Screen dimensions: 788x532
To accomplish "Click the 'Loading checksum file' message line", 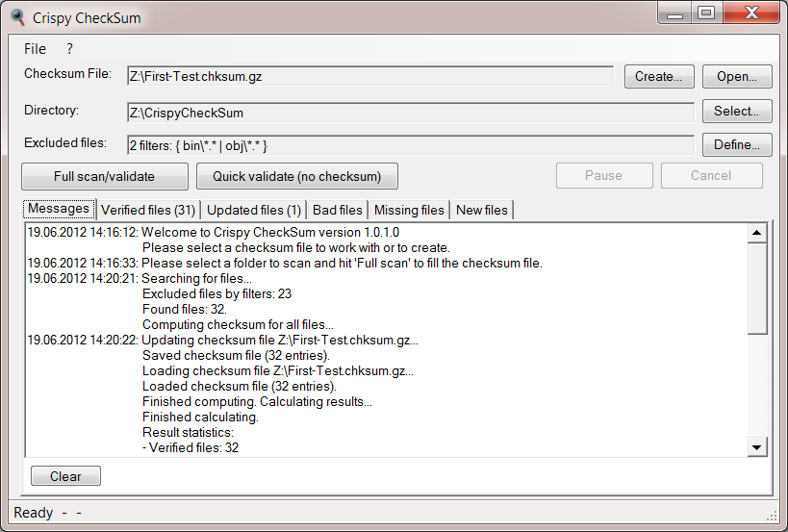I will (x=278, y=370).
